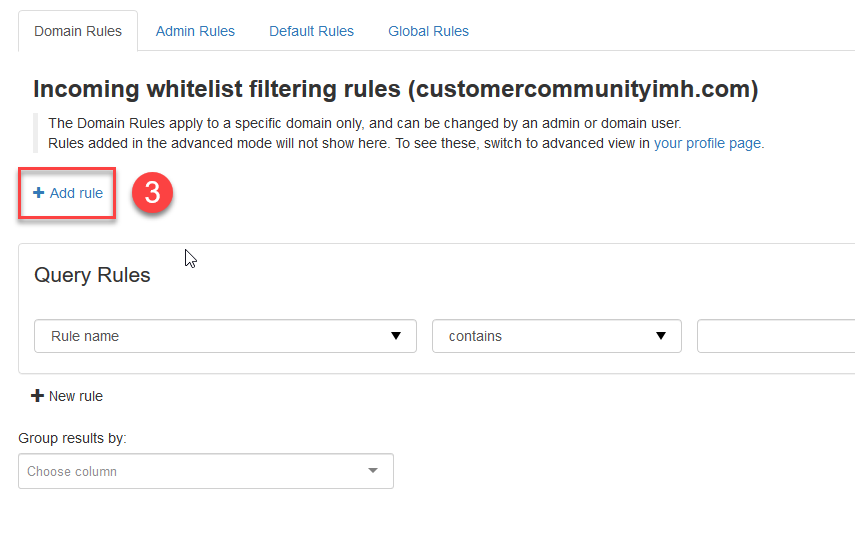Click the 'Query Rules' panel heading
Viewport: 855px width, 536px height.
[x=92, y=276]
